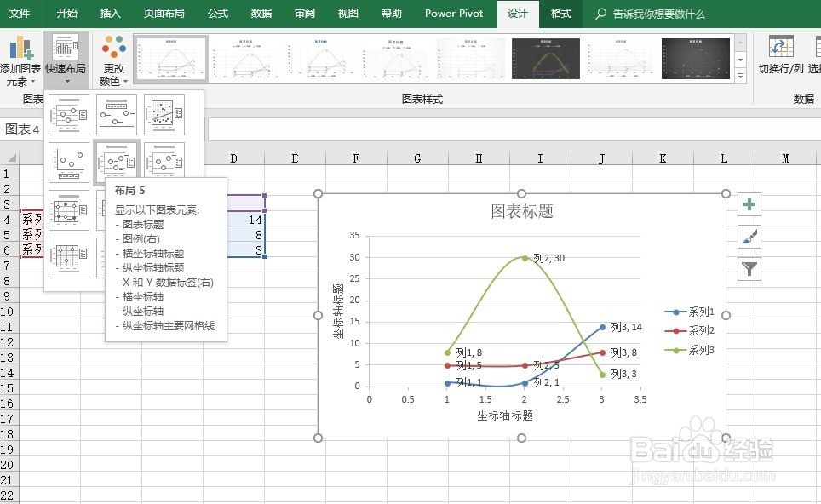The image size is (821, 504).
Task: Select the vertical axis title 坐标轴标题
Action: tap(338, 311)
